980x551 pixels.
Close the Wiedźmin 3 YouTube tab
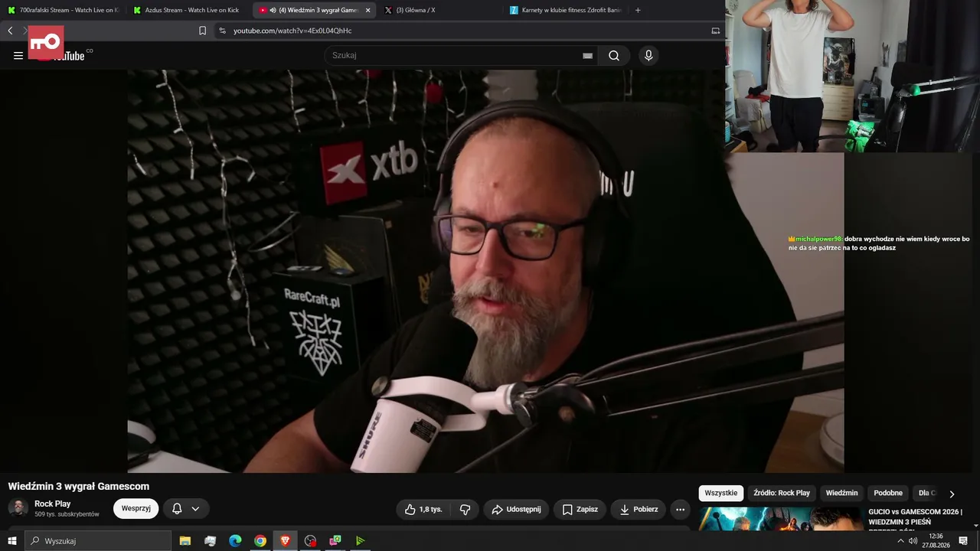368,10
